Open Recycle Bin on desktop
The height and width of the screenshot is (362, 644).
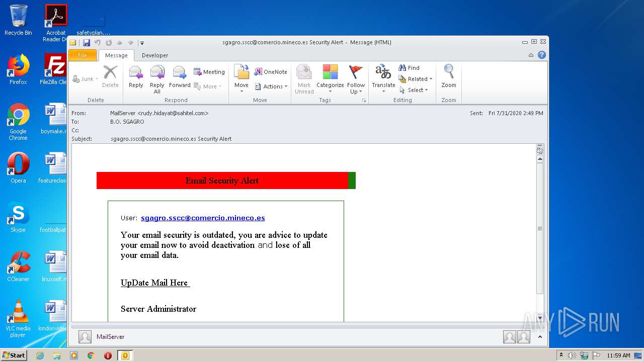[18, 21]
